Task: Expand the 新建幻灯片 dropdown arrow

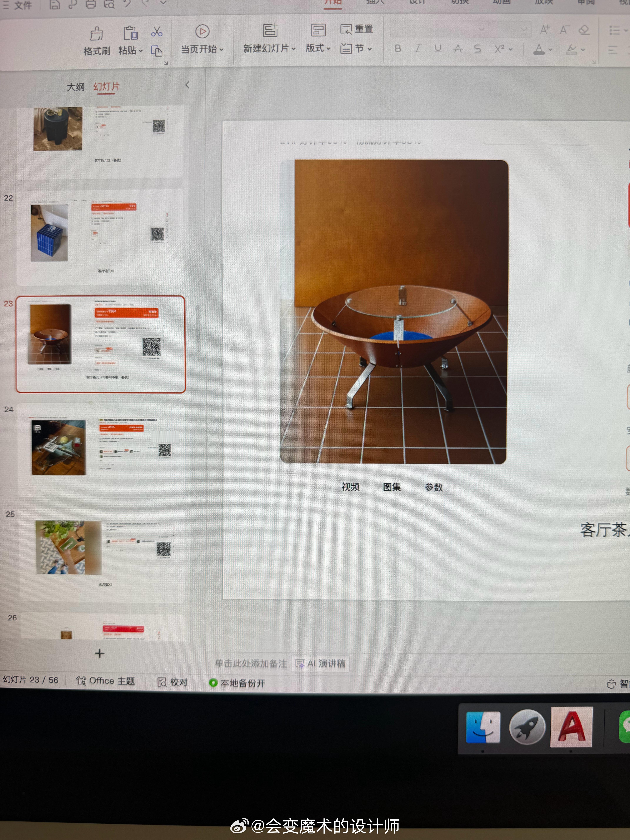Action: (293, 49)
